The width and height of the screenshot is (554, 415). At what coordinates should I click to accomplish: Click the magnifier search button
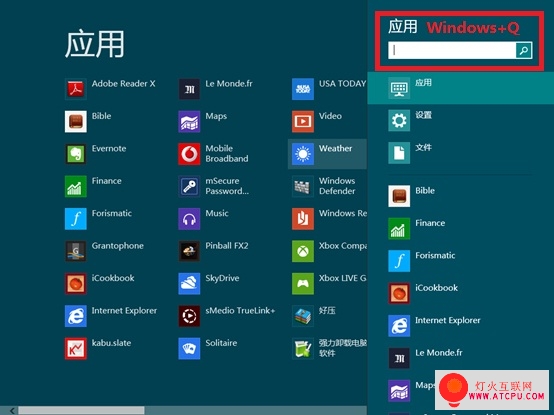(x=524, y=50)
